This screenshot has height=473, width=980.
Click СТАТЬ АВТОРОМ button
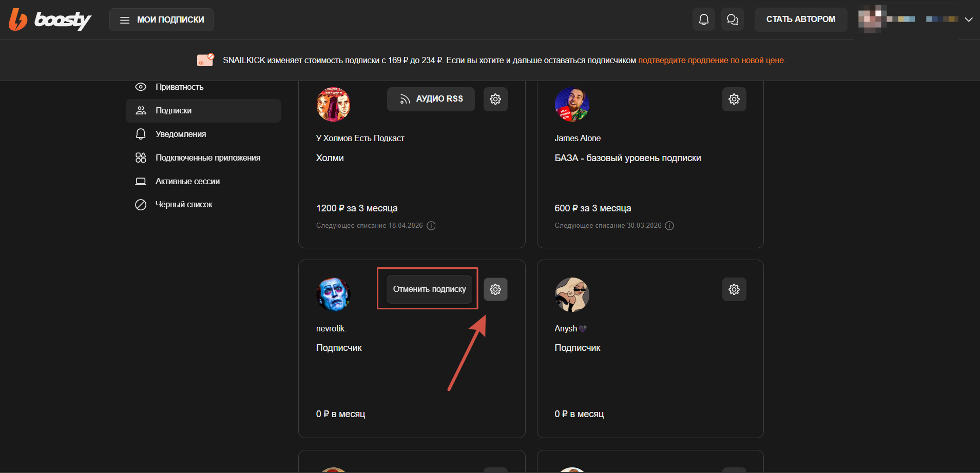[x=801, y=19]
